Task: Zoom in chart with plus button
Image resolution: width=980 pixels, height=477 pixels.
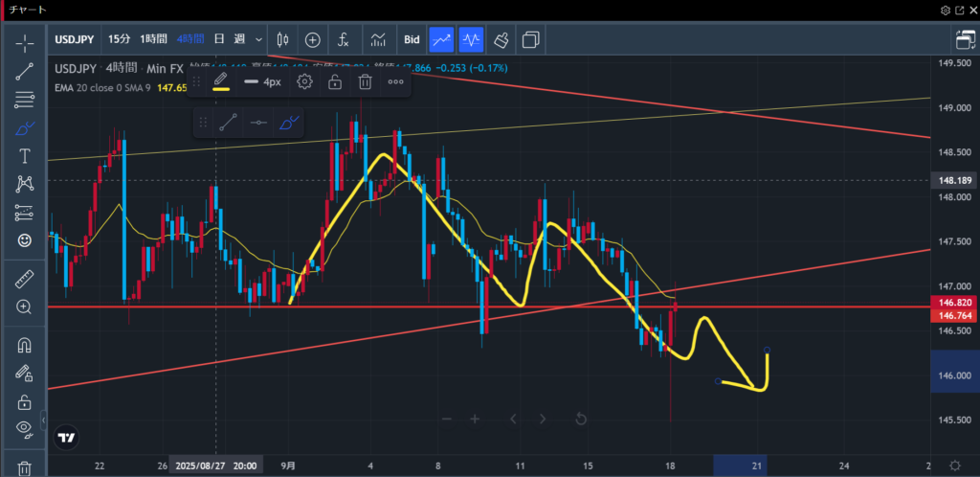Action: (475, 419)
